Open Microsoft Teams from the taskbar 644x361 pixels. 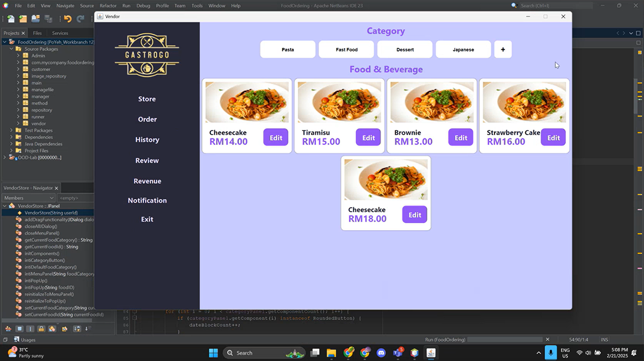(x=398, y=353)
